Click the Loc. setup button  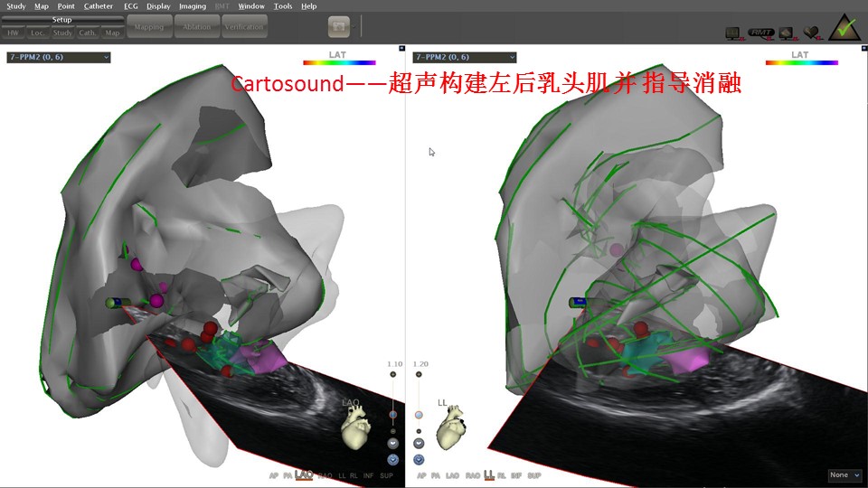tap(37, 33)
